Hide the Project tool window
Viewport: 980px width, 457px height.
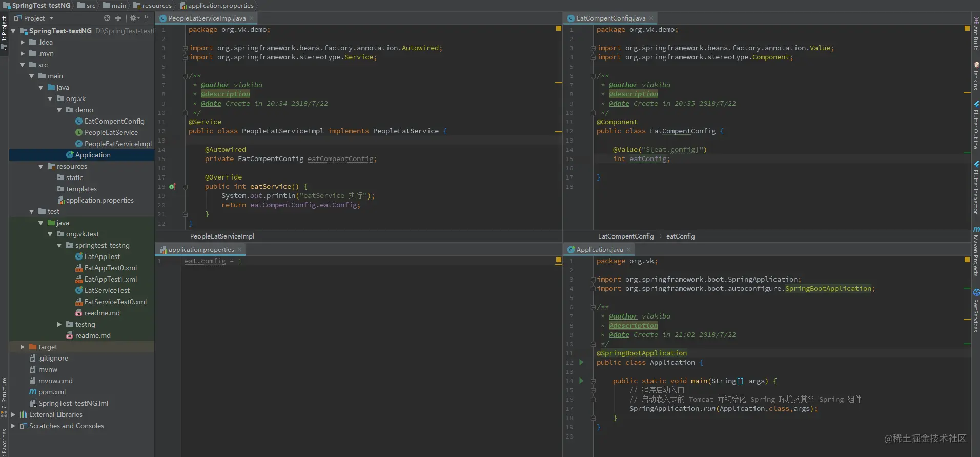coord(148,18)
